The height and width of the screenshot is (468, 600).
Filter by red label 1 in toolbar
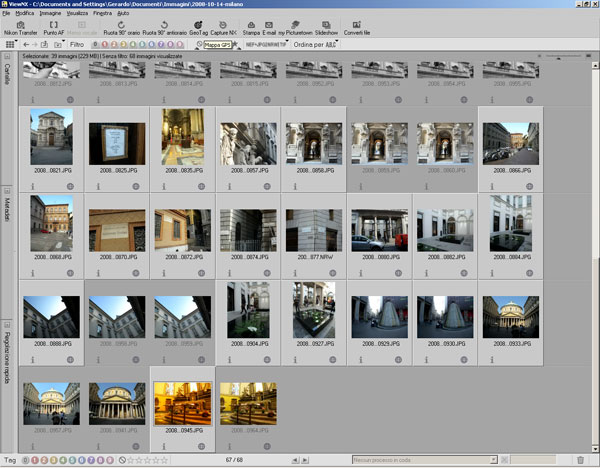(x=104, y=45)
